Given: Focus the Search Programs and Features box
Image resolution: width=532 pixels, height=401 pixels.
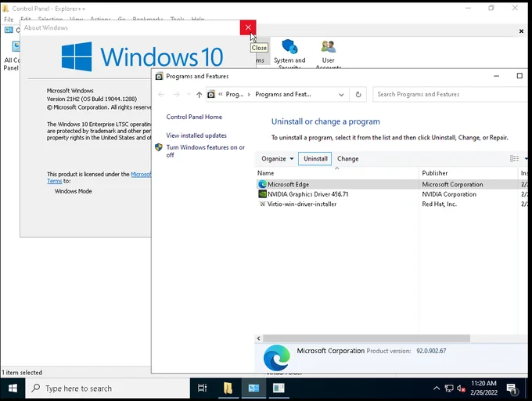Looking at the screenshot, I should 450,95.
